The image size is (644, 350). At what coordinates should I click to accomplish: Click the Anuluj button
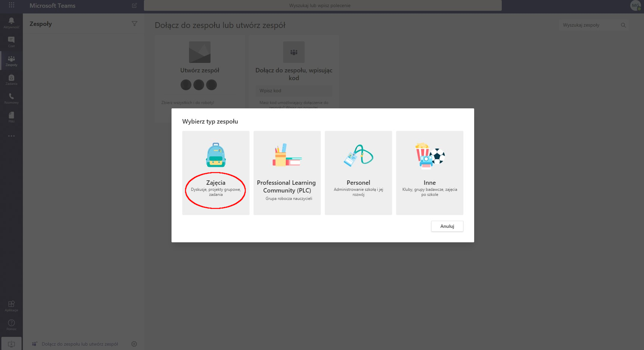point(447,226)
